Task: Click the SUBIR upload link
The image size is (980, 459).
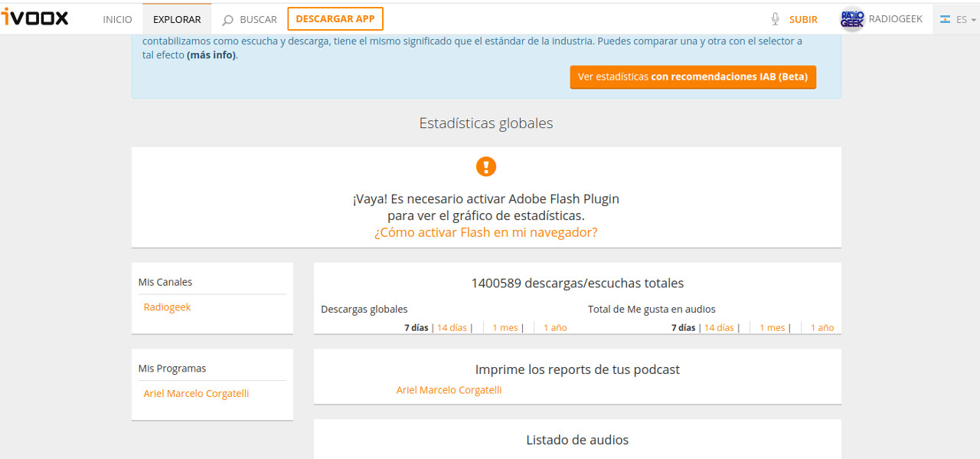Action: [x=803, y=19]
